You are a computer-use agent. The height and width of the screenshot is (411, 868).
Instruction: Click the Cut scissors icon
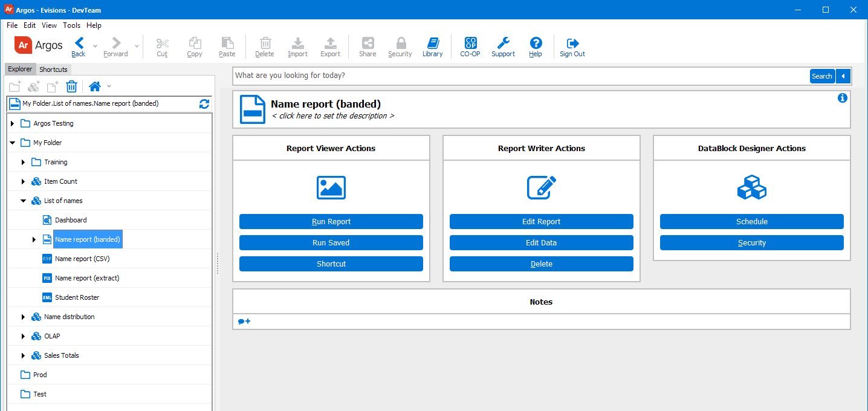[162, 43]
